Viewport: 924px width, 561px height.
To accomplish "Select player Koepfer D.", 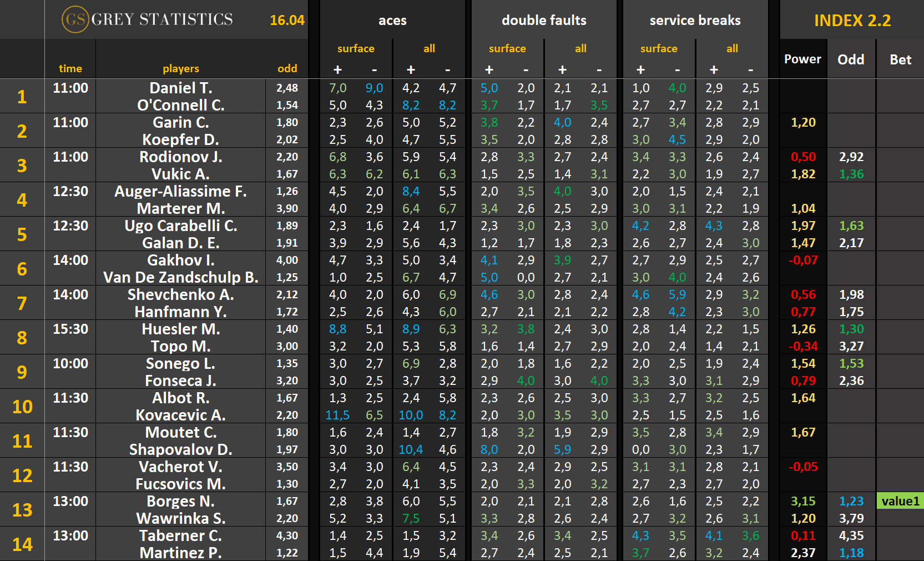I will click(x=181, y=139).
